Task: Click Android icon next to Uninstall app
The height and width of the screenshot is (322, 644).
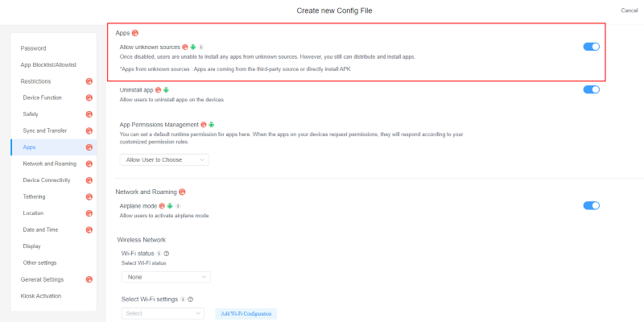Action: (167, 90)
